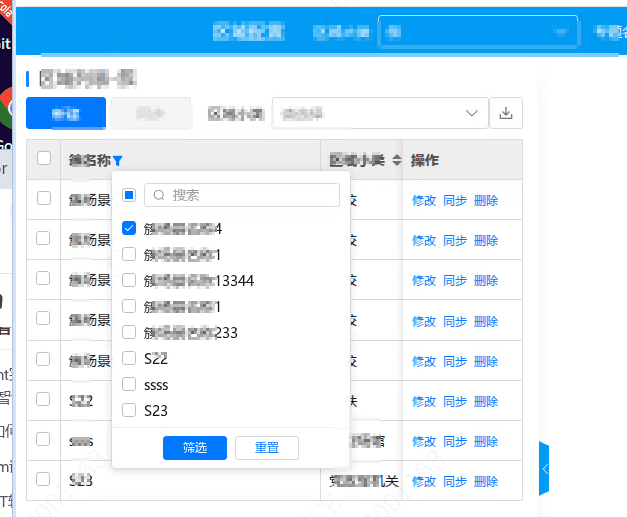Click the filter funnel icon in name column header
The height and width of the screenshot is (517, 627).
click(x=117, y=161)
